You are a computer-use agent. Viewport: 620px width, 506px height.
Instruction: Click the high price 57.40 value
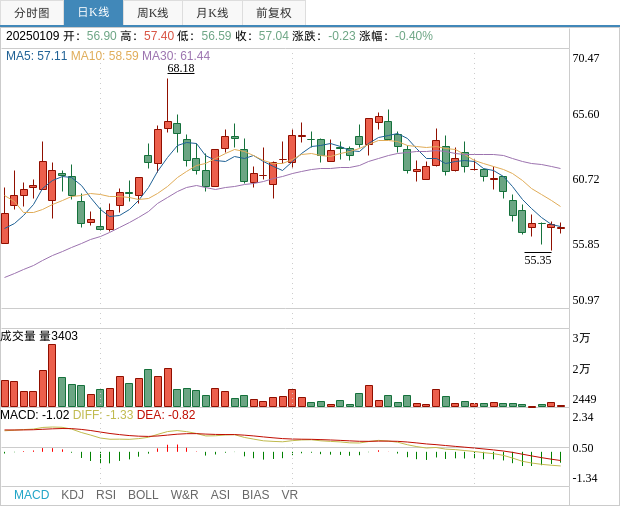pos(159,36)
